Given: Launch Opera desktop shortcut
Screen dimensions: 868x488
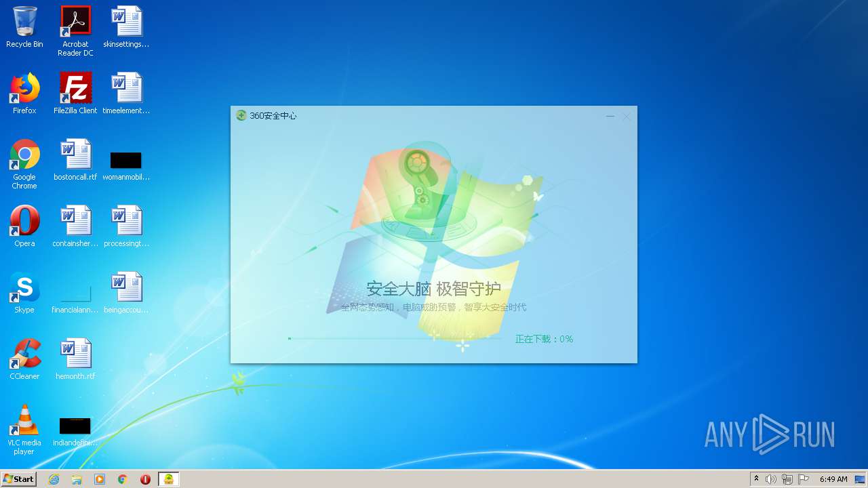Looking at the screenshot, I should pyautogui.click(x=24, y=226).
